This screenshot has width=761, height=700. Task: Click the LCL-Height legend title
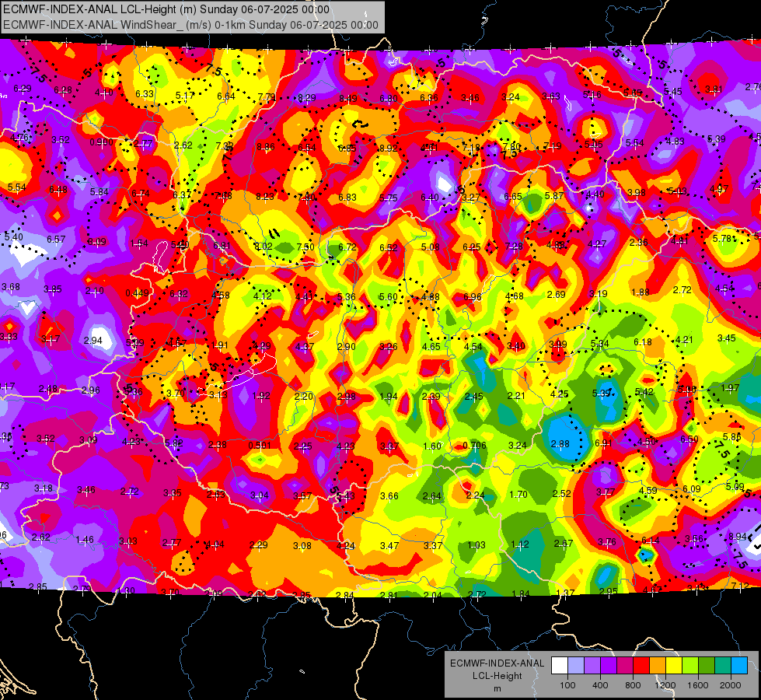point(497,676)
